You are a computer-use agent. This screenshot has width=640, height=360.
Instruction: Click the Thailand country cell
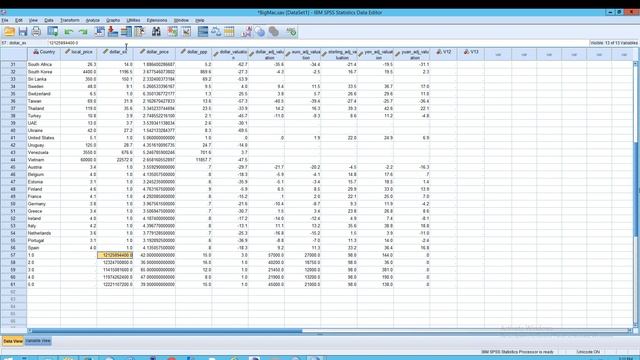tap(44, 109)
